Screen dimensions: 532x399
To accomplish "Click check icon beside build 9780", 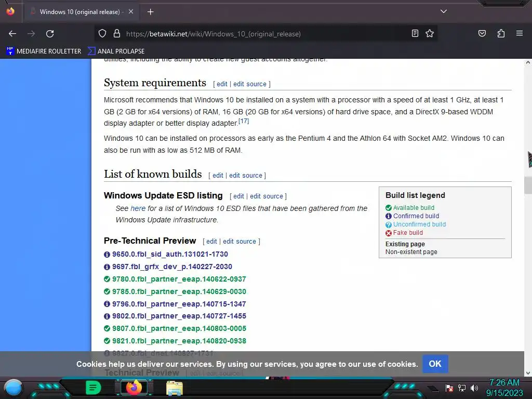I will [x=107, y=279].
